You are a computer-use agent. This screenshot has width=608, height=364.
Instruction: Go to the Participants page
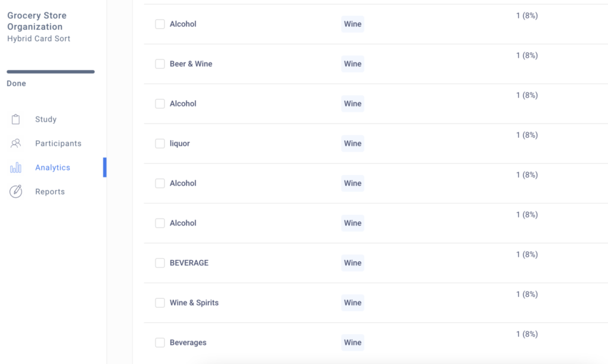click(58, 144)
